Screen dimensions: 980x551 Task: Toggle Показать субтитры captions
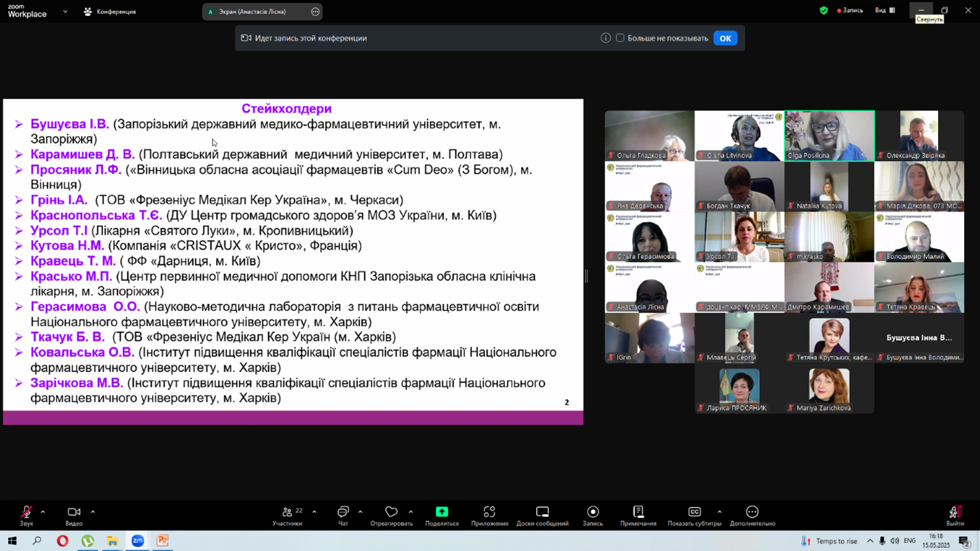pyautogui.click(x=694, y=512)
